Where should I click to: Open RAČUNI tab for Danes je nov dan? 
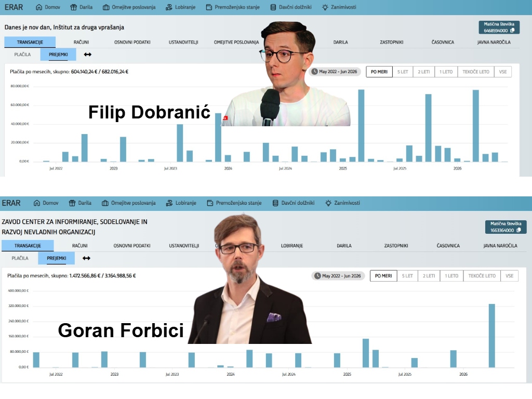point(81,42)
